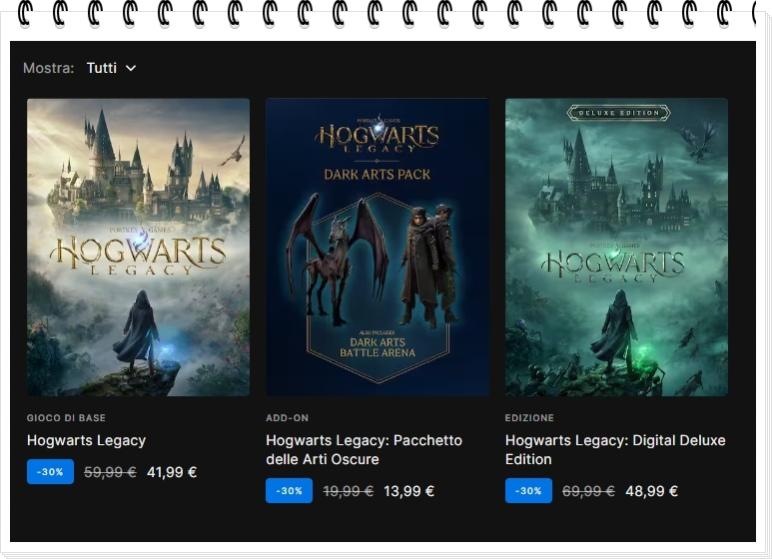
Task: Click the Mostra label
Action: pos(48,68)
